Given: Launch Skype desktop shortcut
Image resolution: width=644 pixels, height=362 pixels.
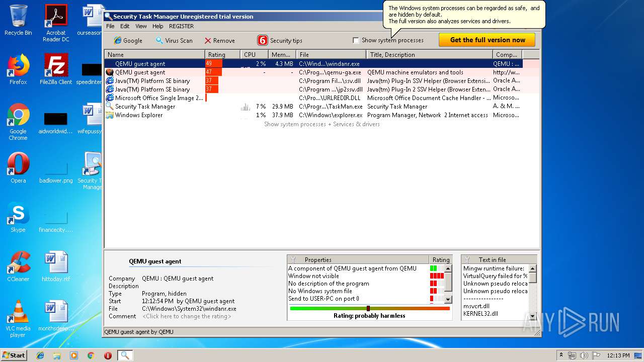Looking at the screenshot, I should (x=18, y=217).
